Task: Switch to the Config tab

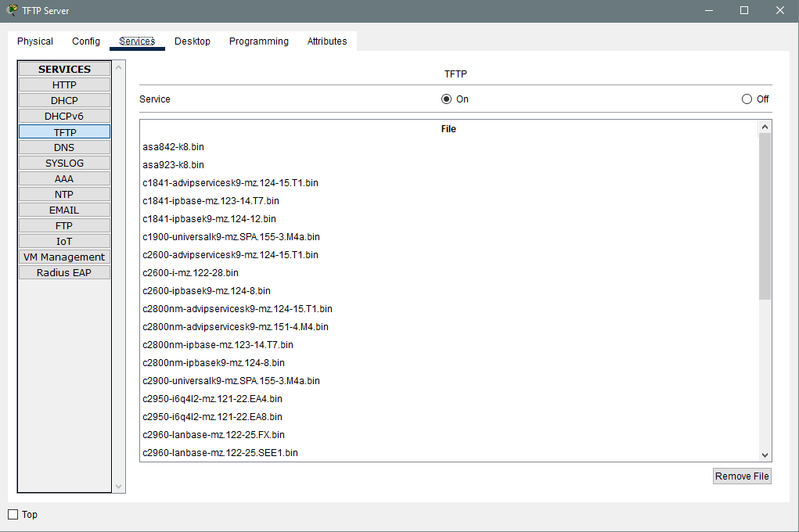Action: pos(86,41)
